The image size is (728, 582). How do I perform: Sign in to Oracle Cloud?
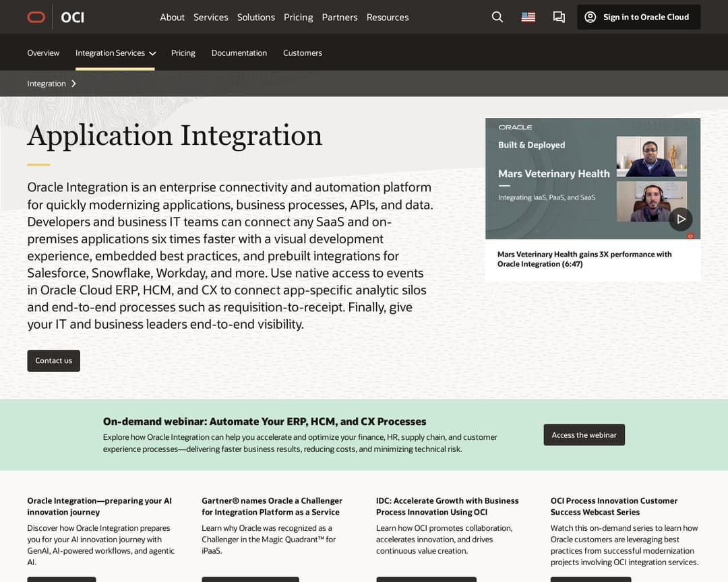click(638, 17)
